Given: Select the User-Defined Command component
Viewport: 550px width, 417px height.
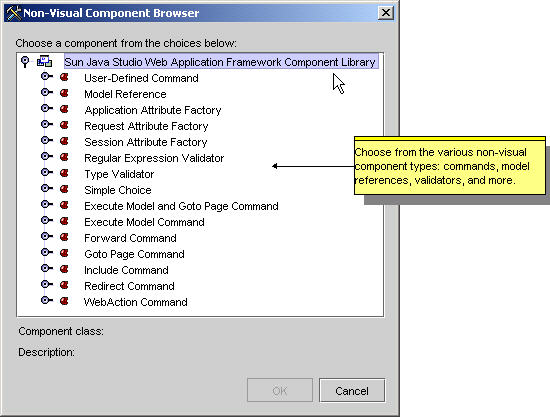Looking at the screenshot, I should 141,78.
